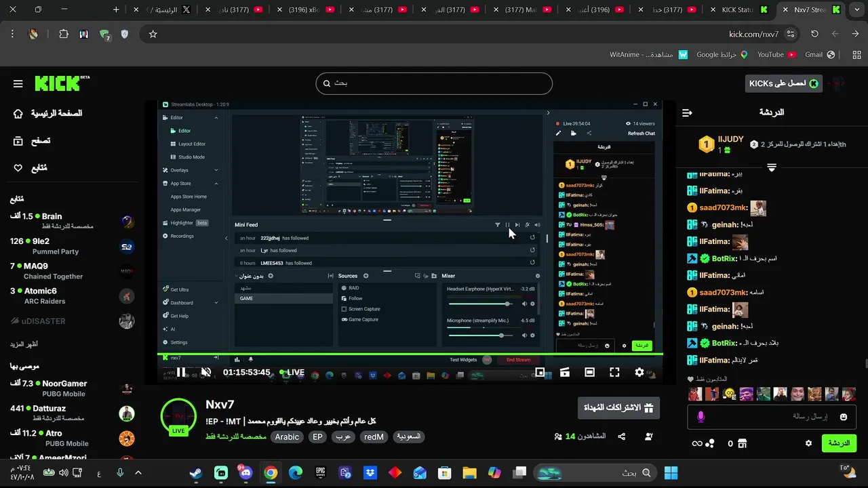Open Dropbox from the taskbar
Image resolution: width=868 pixels, height=488 pixels.
(x=370, y=473)
